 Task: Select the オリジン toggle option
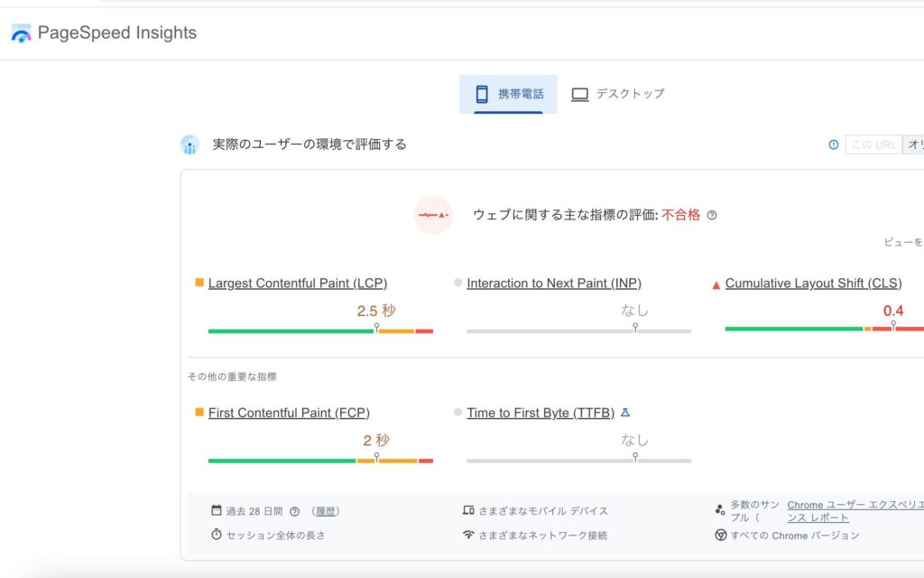point(913,144)
